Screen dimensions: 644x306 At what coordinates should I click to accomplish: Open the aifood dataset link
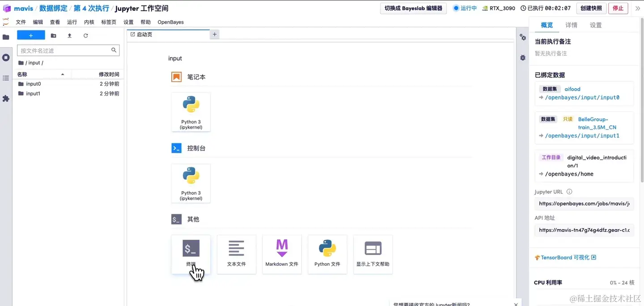(572, 89)
